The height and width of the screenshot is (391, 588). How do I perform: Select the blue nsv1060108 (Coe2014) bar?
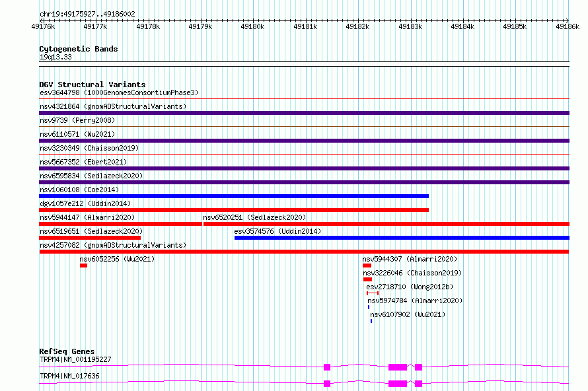point(234,196)
